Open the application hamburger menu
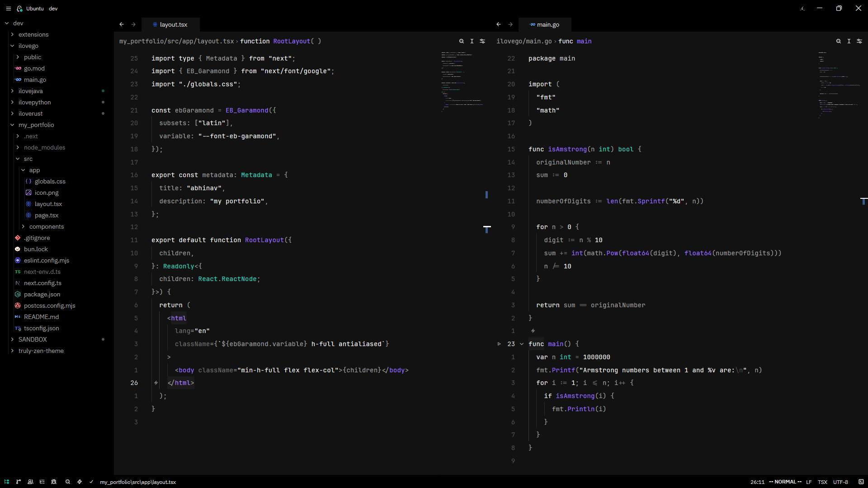 [8, 9]
